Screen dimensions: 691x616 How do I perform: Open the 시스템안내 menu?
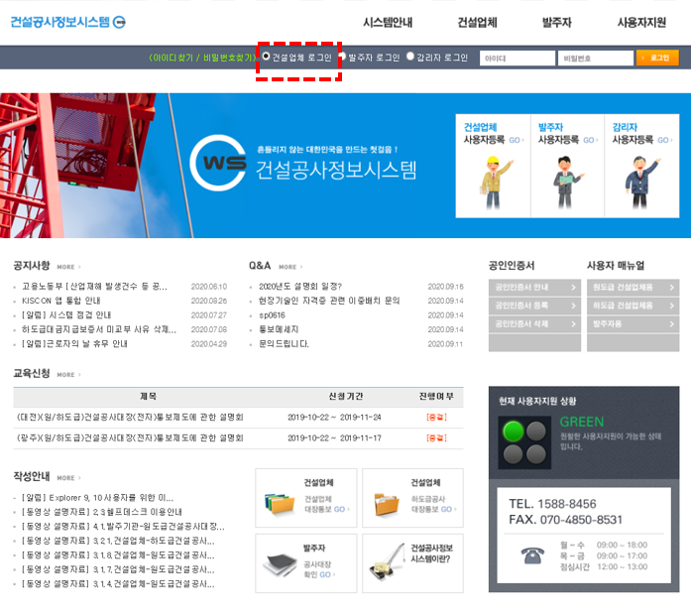pyautogui.click(x=388, y=22)
